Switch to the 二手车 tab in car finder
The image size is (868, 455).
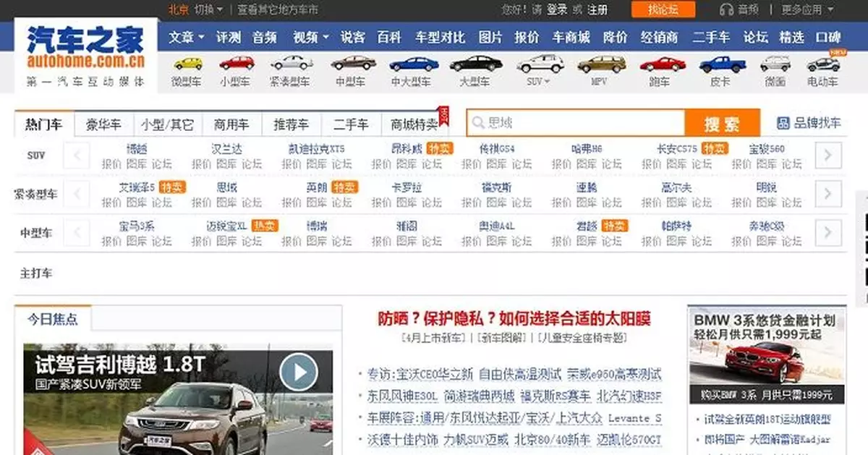tap(351, 124)
